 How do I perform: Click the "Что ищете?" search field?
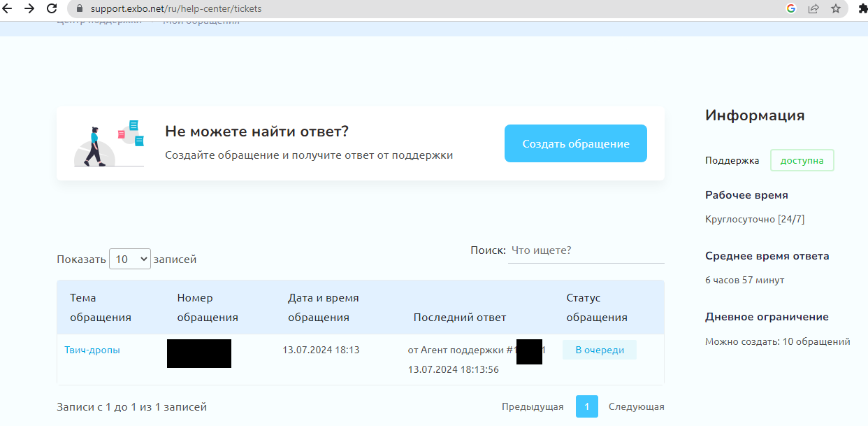(x=586, y=250)
